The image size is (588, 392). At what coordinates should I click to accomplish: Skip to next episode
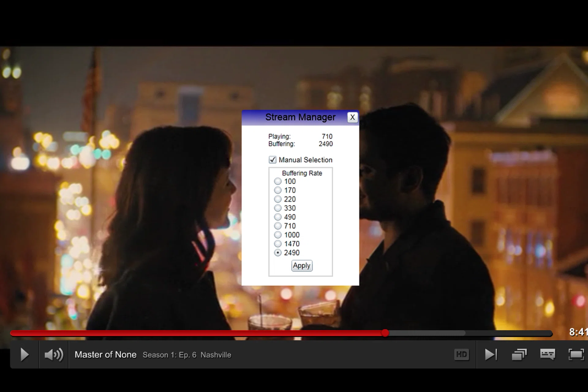click(x=491, y=355)
